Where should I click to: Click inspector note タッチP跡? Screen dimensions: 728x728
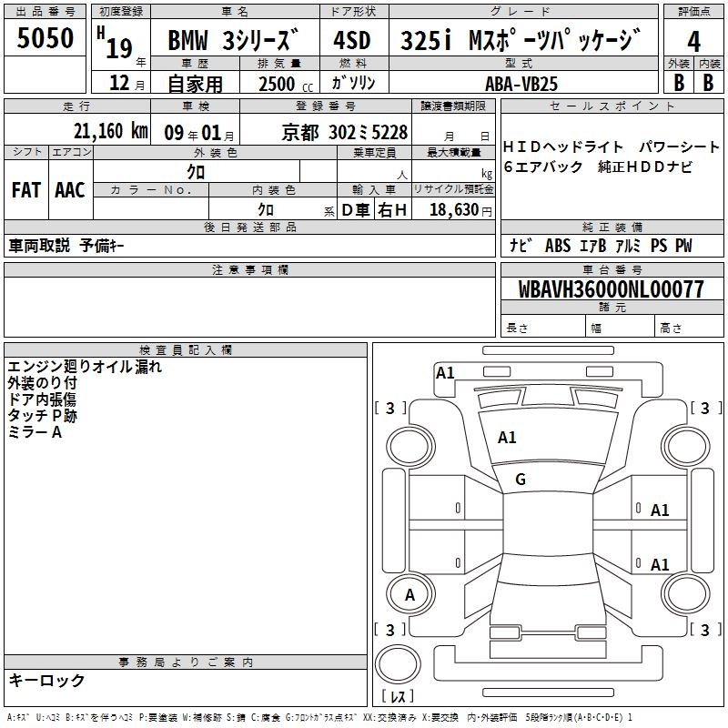(x=42, y=416)
